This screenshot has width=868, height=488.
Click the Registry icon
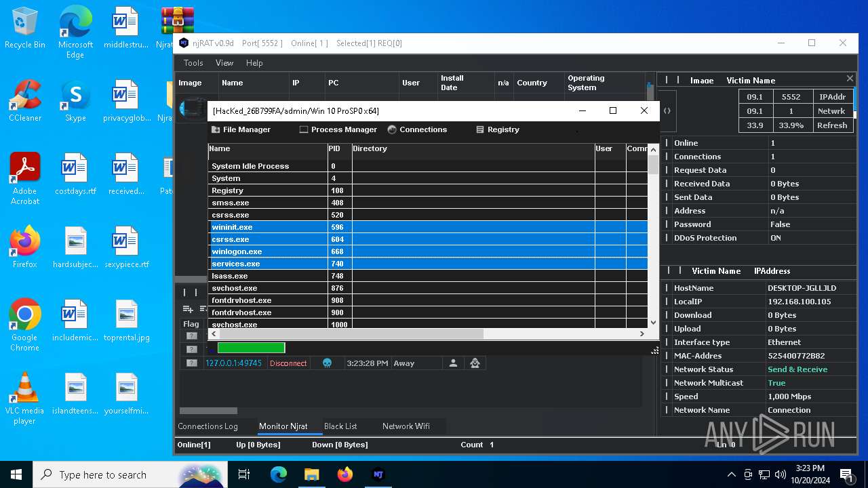point(480,129)
